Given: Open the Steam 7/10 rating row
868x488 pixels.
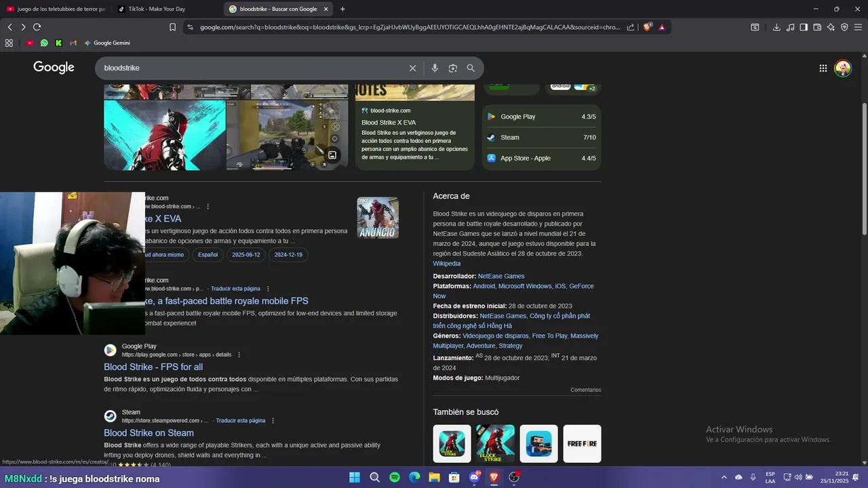Looking at the screenshot, I should point(541,138).
